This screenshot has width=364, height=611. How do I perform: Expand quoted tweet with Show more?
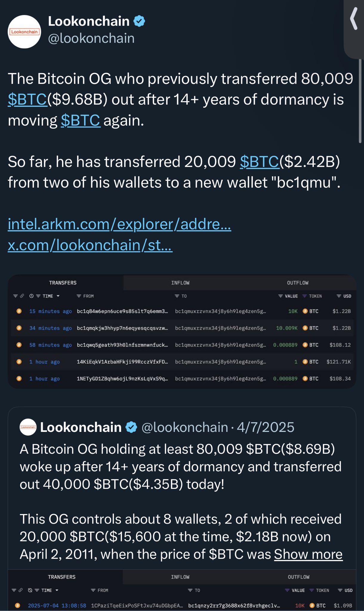pyautogui.click(x=308, y=554)
